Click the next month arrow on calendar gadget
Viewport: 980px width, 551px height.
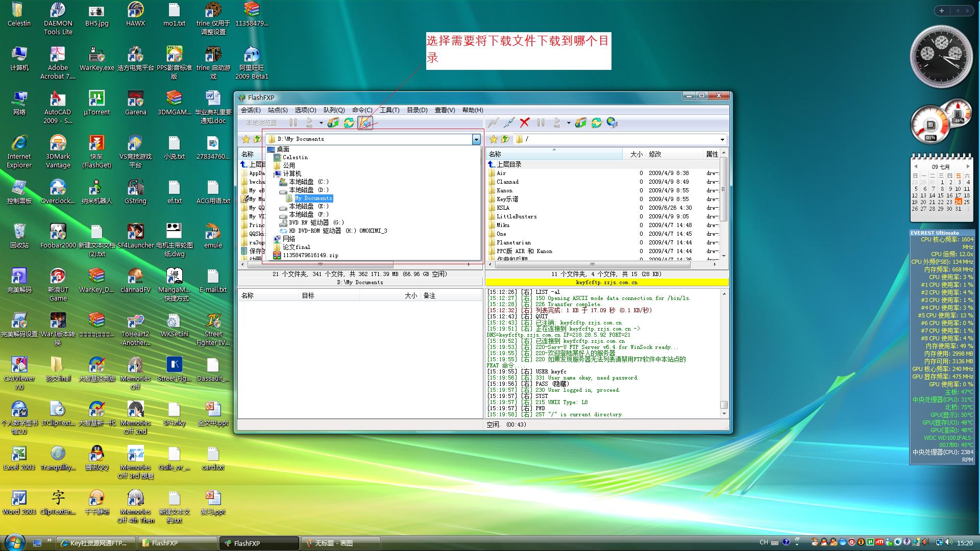point(967,166)
